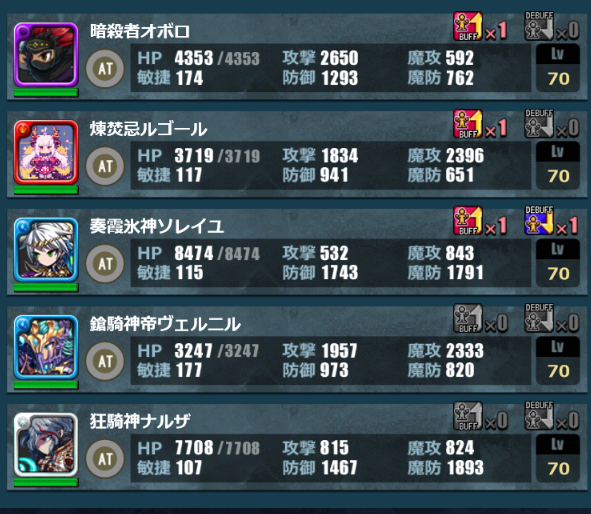
Task: Tap the grey DEBUFF icon on 暗殺者オボロ
Action: coord(539,26)
